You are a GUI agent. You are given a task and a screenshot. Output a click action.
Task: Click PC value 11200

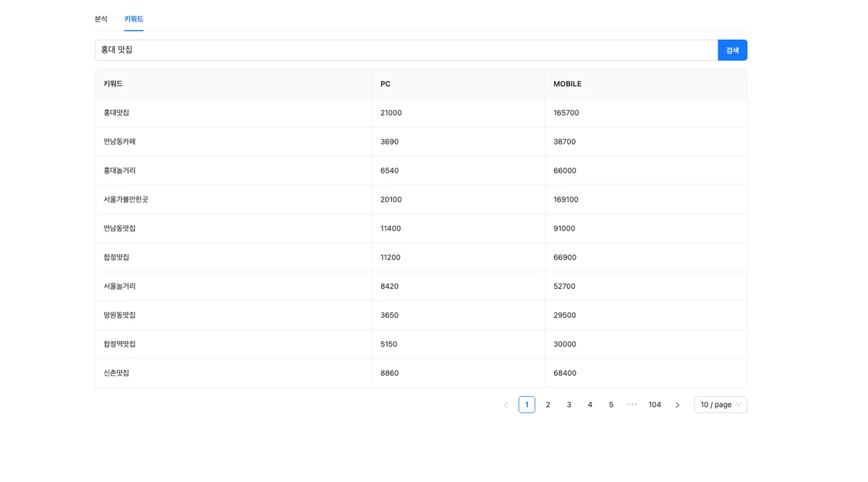(x=391, y=257)
